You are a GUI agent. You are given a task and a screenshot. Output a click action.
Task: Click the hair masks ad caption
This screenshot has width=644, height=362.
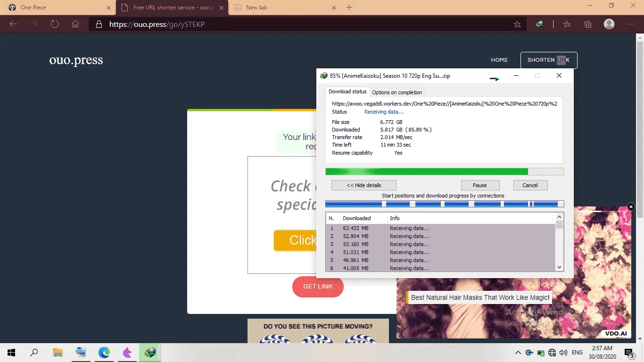pos(480,297)
